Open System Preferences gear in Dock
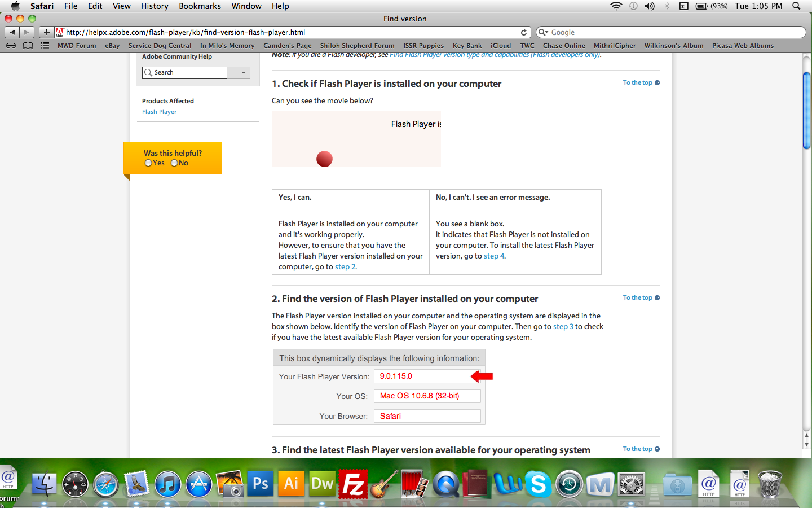 tap(631, 484)
